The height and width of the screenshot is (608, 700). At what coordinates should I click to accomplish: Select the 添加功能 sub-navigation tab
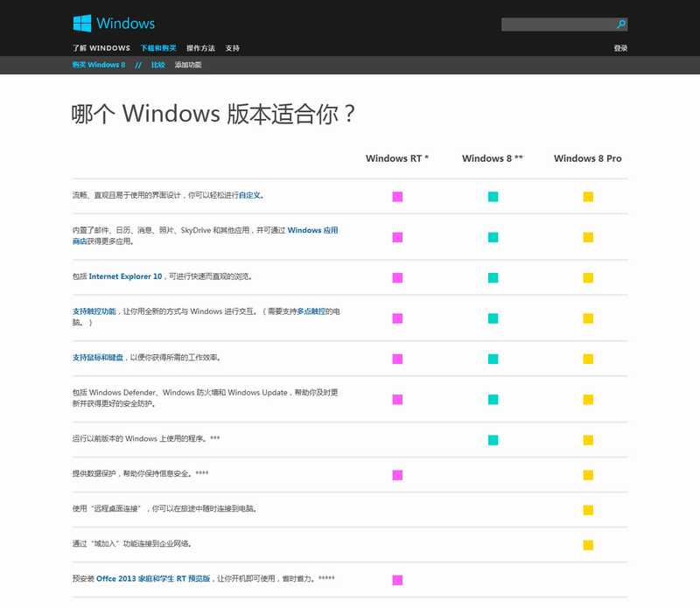click(x=188, y=65)
